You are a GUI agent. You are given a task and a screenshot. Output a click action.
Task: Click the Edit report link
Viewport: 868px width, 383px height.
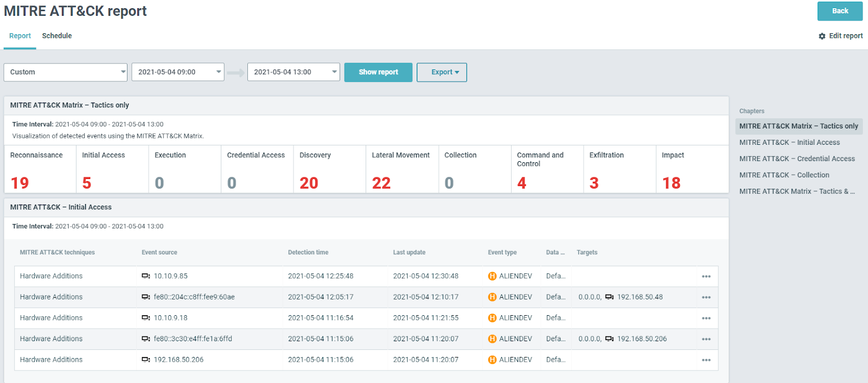[x=846, y=36]
